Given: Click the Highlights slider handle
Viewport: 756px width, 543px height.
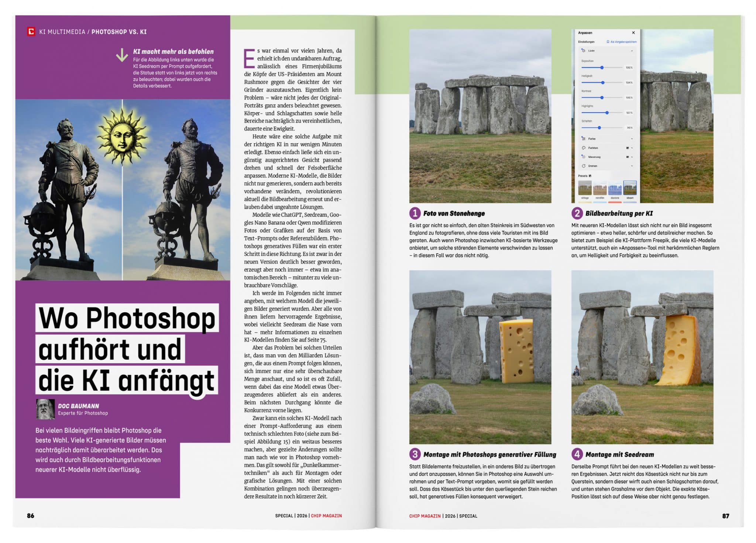Looking at the screenshot, I should tap(607, 113).
